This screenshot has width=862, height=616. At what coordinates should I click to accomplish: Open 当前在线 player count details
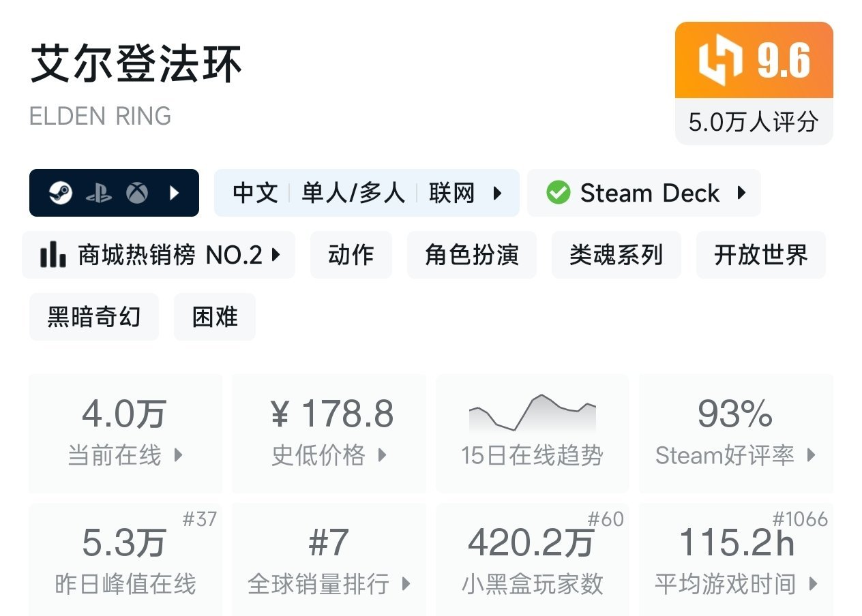tap(125, 433)
